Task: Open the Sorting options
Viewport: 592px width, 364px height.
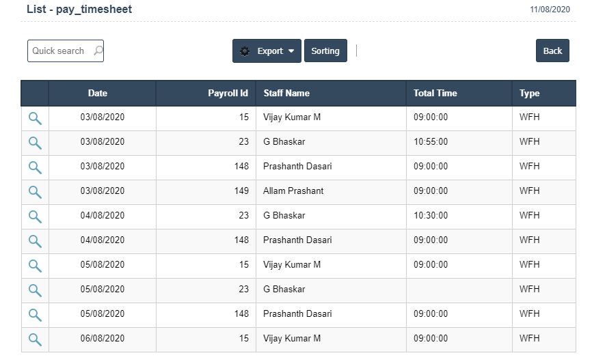Action: click(x=325, y=51)
